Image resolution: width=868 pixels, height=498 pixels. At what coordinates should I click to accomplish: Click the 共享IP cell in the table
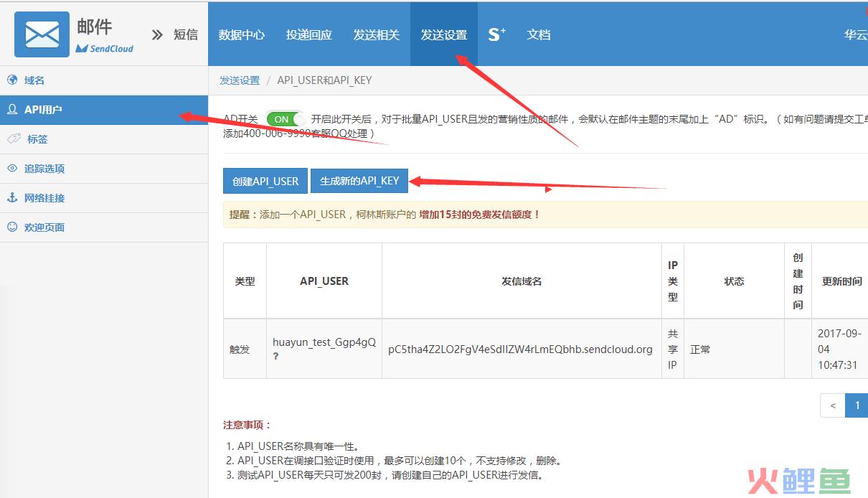click(x=673, y=349)
